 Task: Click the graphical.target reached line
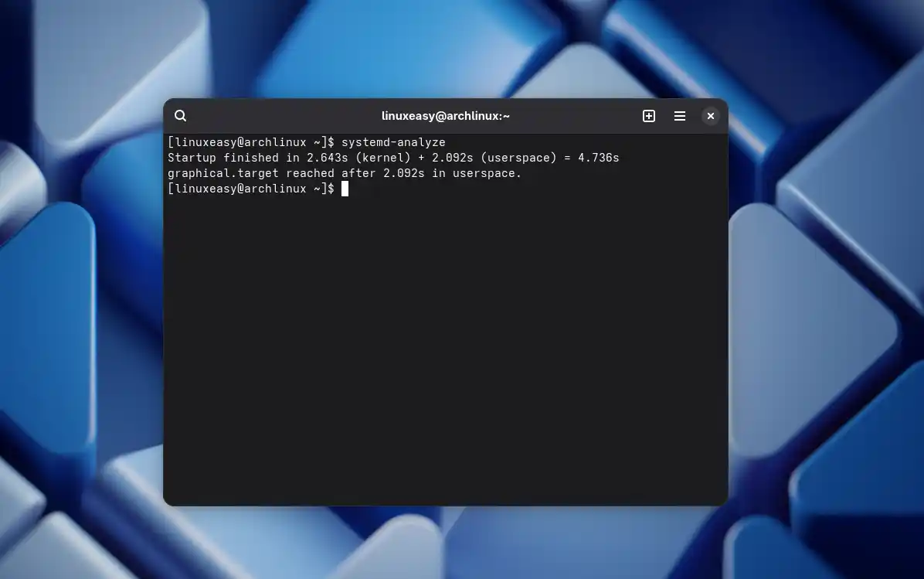(344, 172)
